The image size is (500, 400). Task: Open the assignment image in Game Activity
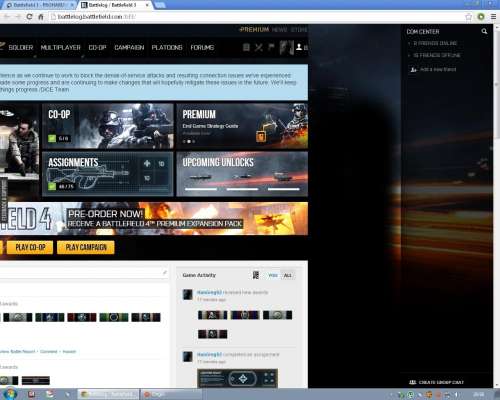click(x=237, y=378)
